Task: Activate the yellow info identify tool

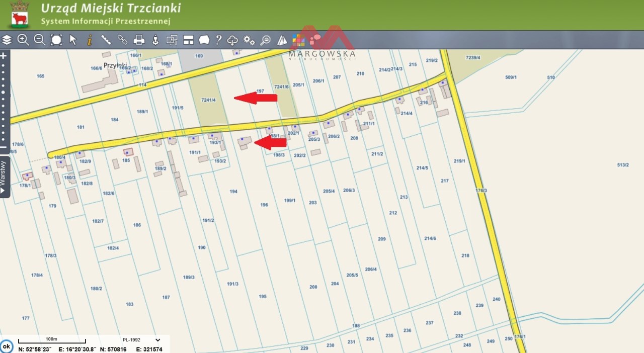Action: [90, 40]
